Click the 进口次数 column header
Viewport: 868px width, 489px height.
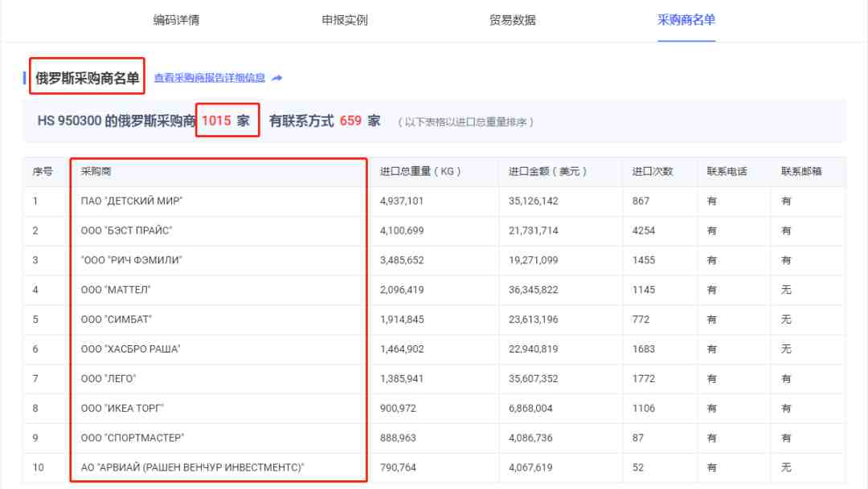(652, 172)
